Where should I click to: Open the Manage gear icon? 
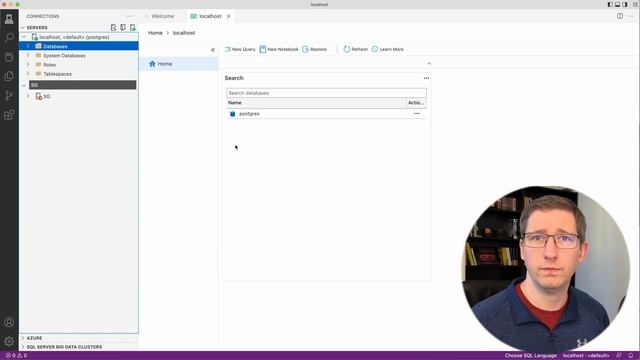[x=9, y=341]
